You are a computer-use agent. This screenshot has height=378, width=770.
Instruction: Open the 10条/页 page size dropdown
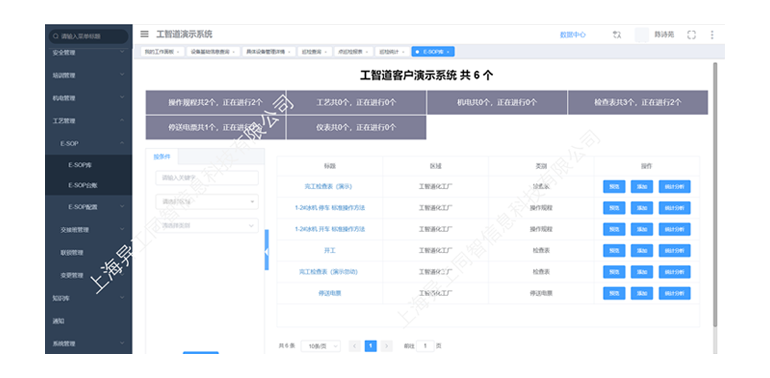pyautogui.click(x=321, y=346)
